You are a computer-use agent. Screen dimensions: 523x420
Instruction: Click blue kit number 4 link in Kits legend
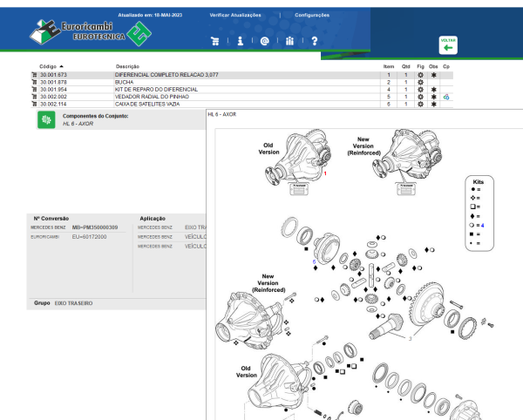[482, 226]
